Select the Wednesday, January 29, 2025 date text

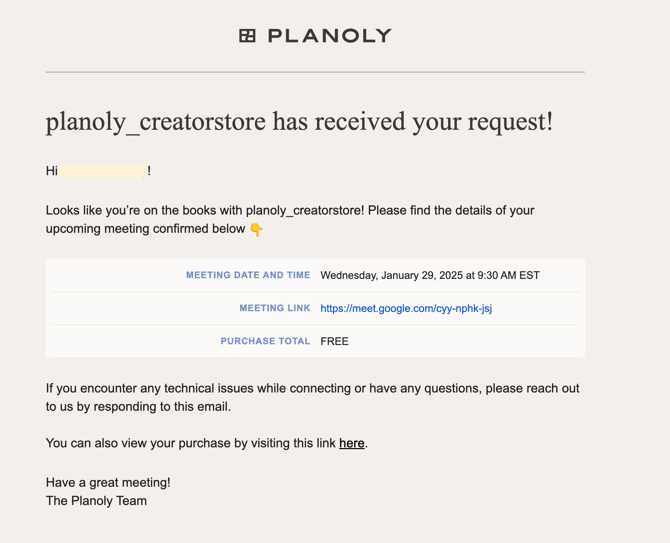click(x=430, y=275)
